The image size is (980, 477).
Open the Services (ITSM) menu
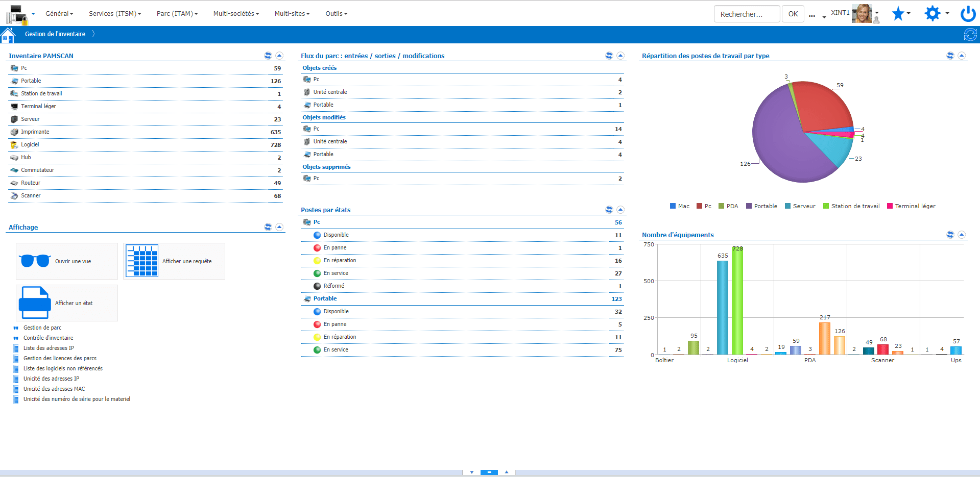pyautogui.click(x=115, y=14)
